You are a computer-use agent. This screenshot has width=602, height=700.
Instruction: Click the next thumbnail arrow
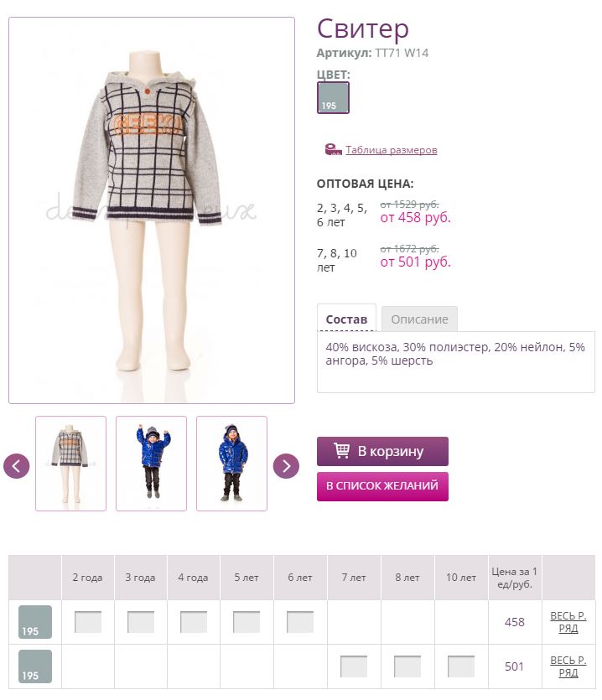coord(286,466)
